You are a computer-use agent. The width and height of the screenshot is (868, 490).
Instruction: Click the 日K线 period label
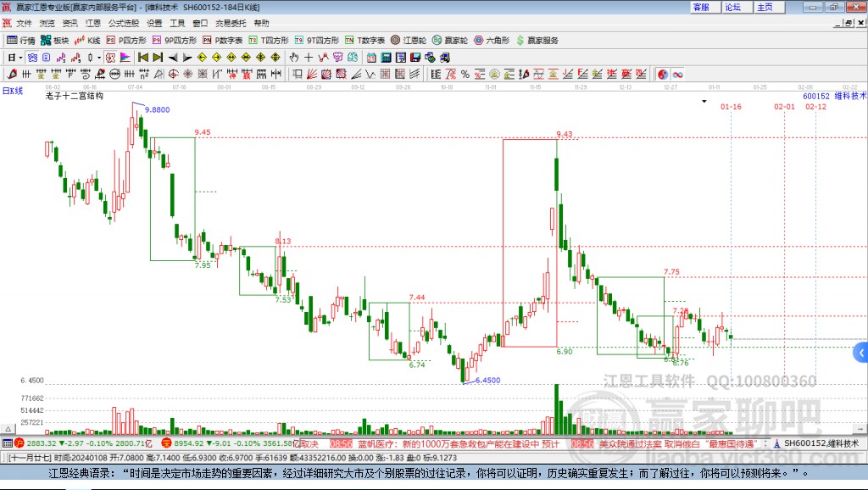click(13, 91)
